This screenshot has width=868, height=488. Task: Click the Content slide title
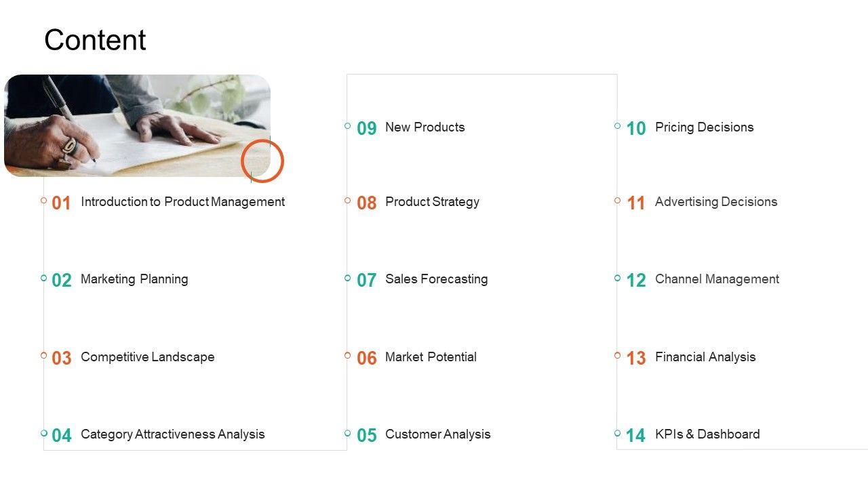coord(95,41)
